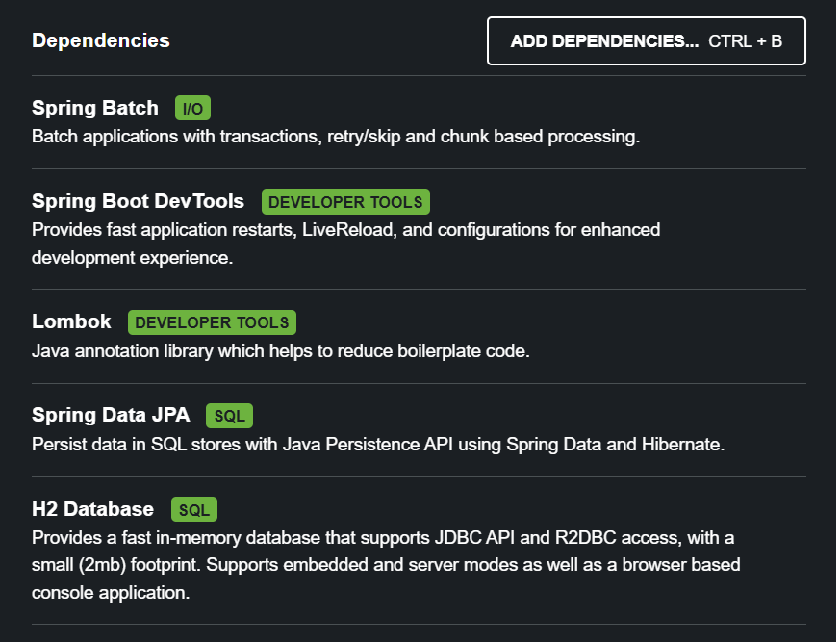The image size is (840, 642).
Task: Select the Spring Boot DevTools dependency title
Action: pyautogui.click(x=138, y=201)
